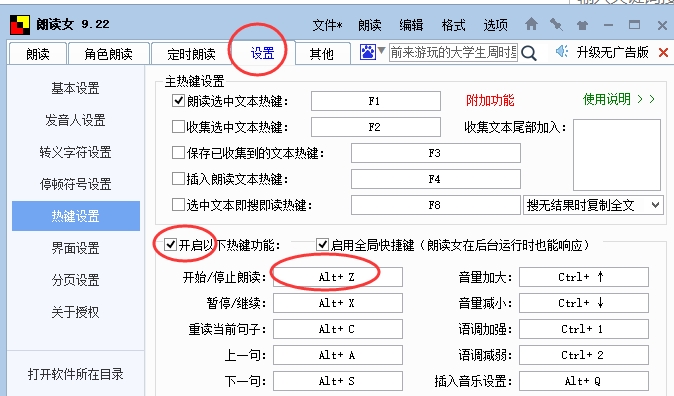Click the magnifier search icon
Viewport: 674px width, 396px height.
pyautogui.click(x=529, y=53)
